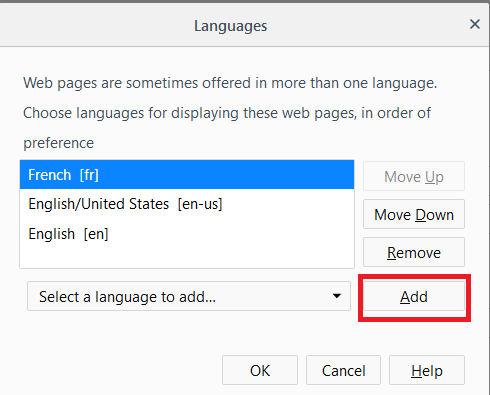490x395 pixels.
Task: Click the [fr] code in highlighted row
Action: click(x=89, y=175)
